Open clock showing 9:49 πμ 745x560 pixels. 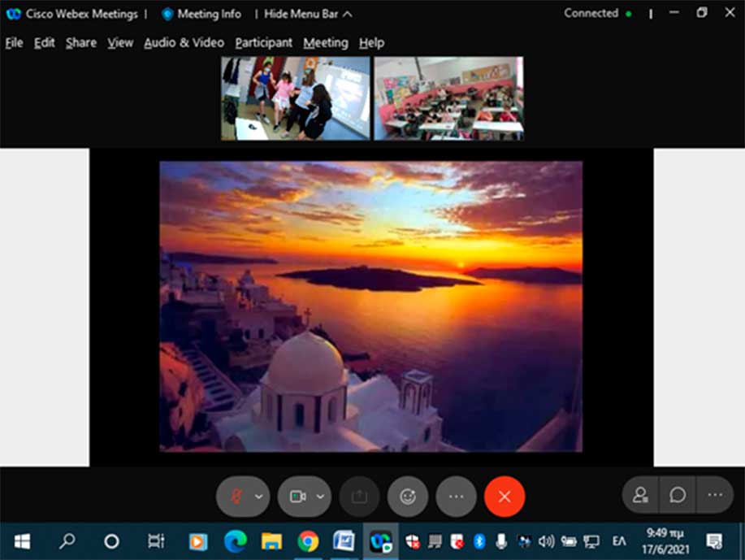click(x=665, y=541)
